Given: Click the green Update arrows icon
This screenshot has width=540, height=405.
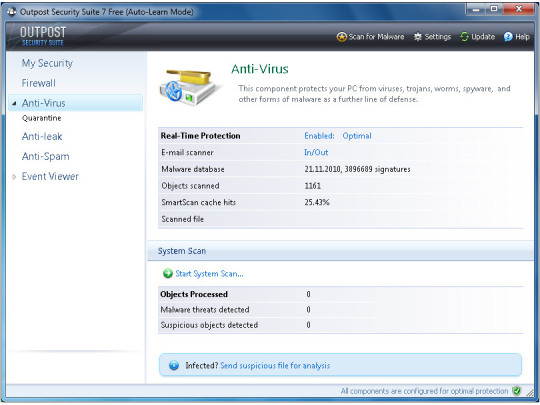Looking at the screenshot, I should pos(465,37).
